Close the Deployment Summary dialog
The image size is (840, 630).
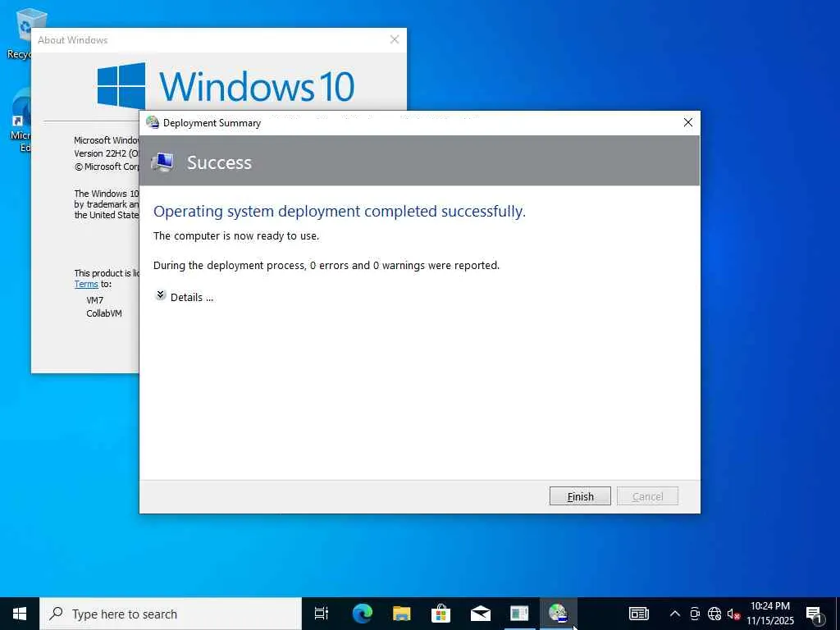pos(688,123)
